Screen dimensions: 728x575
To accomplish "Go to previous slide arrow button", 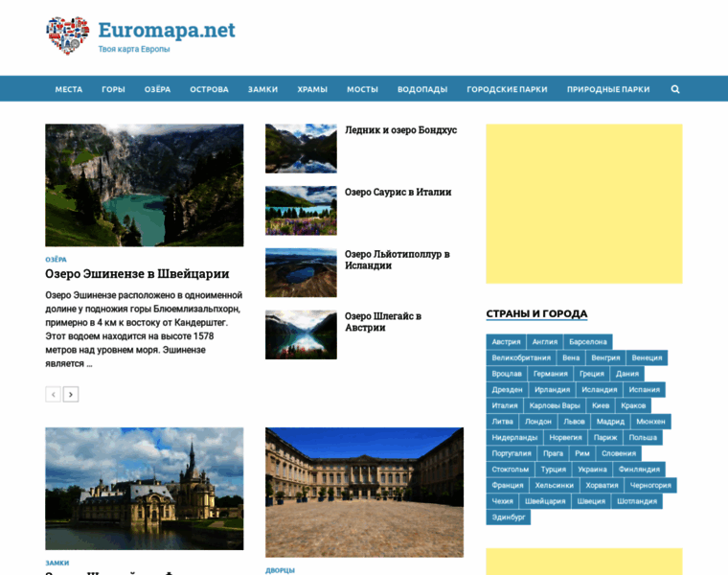I will click(53, 394).
